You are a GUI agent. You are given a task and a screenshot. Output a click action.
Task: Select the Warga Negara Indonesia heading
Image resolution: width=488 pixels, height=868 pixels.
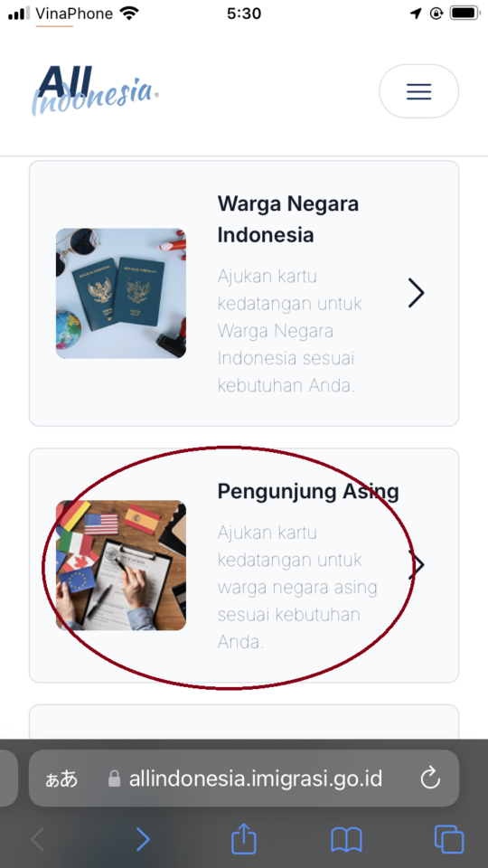click(287, 219)
